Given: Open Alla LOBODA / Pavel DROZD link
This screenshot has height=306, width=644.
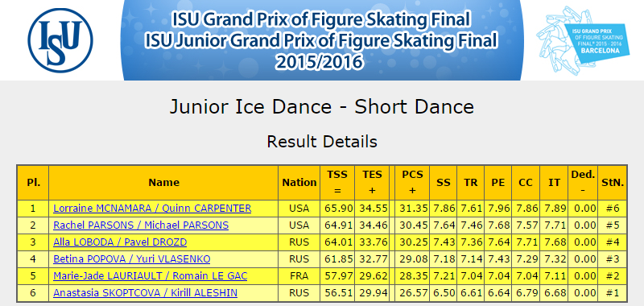Looking at the screenshot, I should point(120,242).
